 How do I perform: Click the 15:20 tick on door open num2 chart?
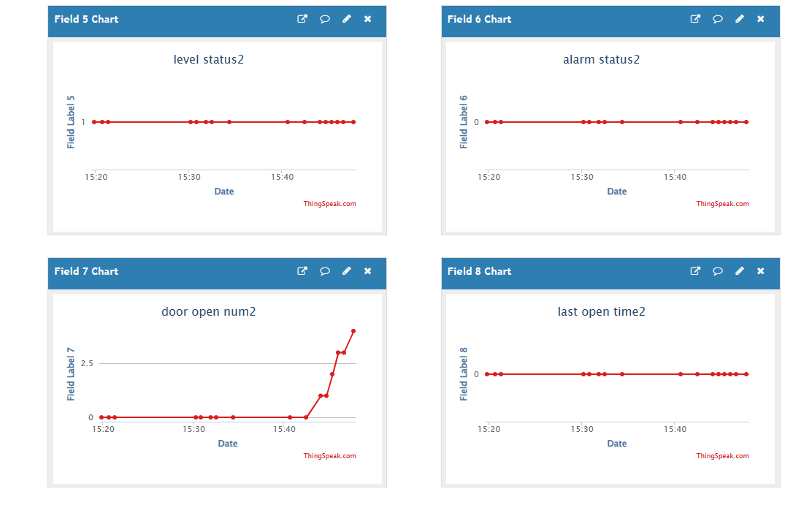103,429
